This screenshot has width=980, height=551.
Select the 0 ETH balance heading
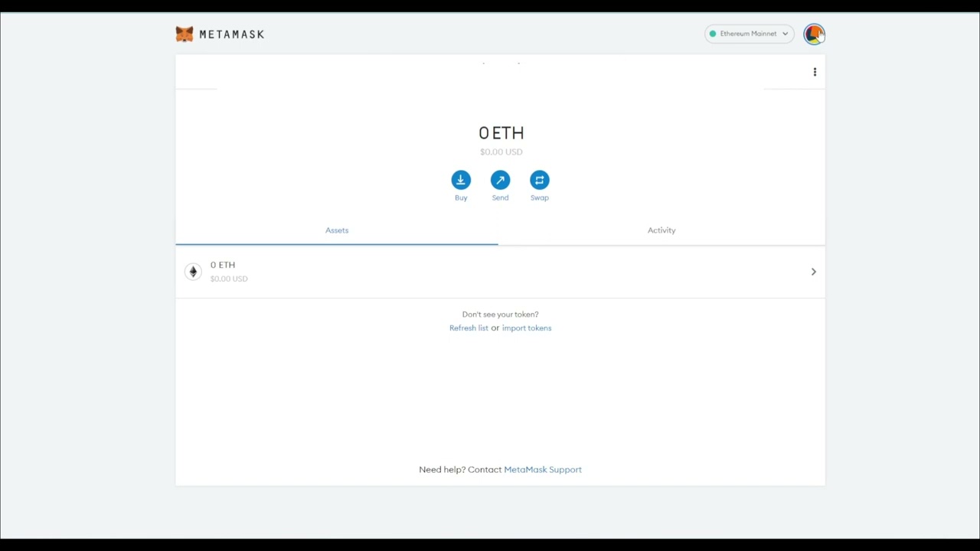point(501,133)
